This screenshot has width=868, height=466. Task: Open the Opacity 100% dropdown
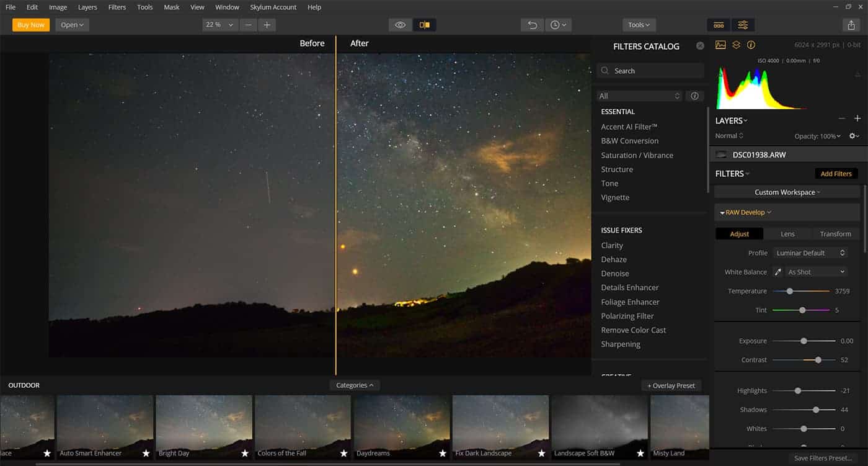[818, 136]
